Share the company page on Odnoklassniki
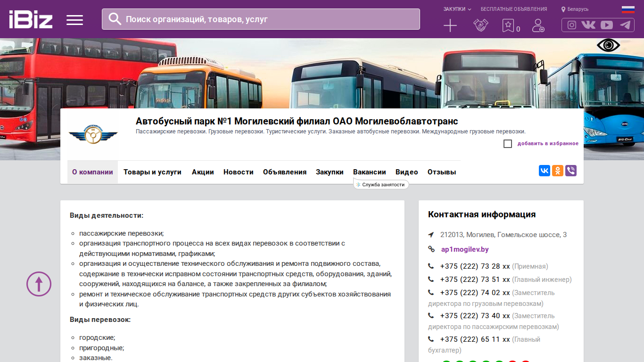Image resolution: width=644 pixels, height=362 pixels. pos(558,171)
